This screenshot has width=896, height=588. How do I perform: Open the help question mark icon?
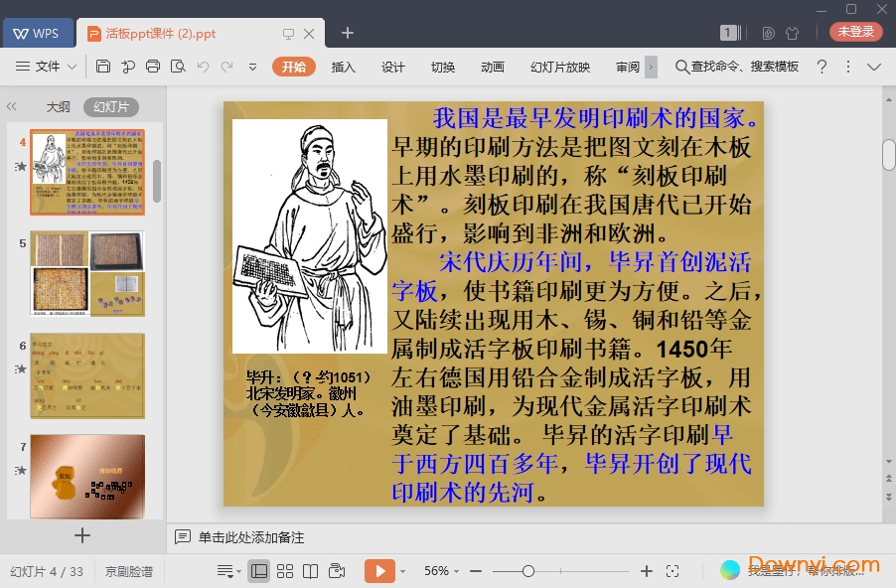click(x=821, y=67)
